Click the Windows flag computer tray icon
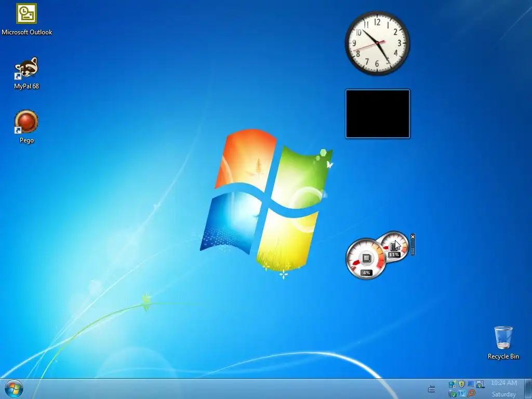 (480, 384)
